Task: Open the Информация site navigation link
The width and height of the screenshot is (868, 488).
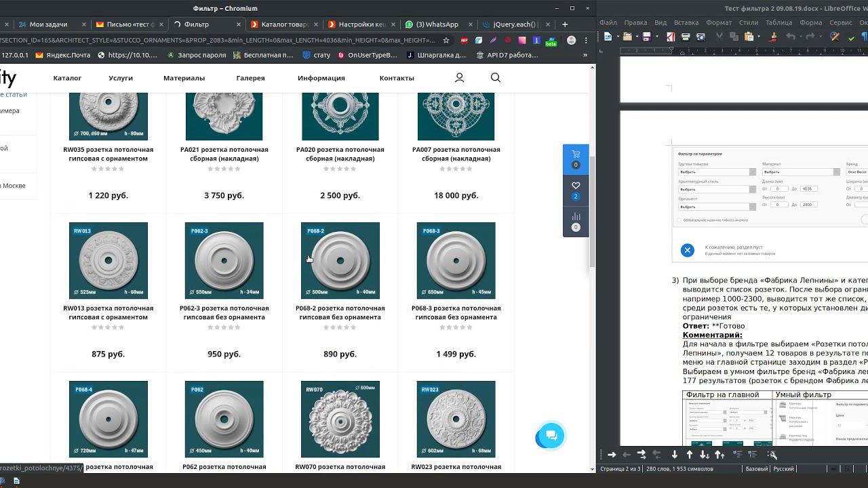Action: (321, 78)
